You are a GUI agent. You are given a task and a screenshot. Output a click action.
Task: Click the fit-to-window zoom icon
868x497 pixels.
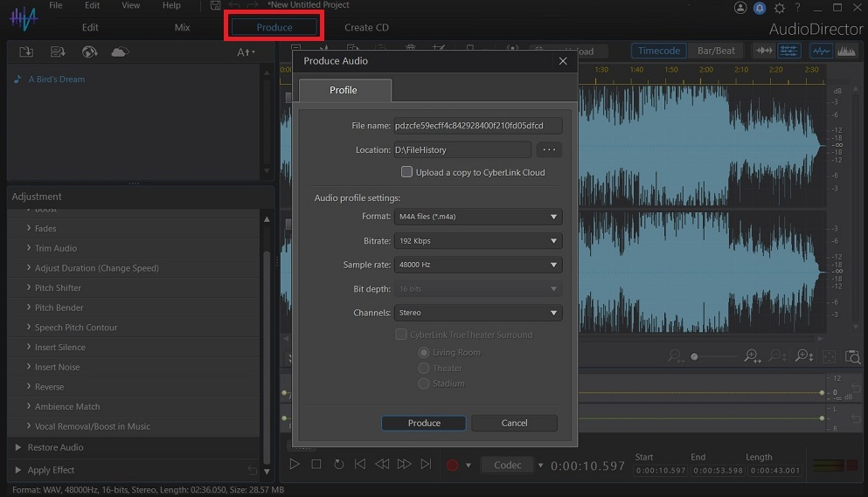coord(830,356)
